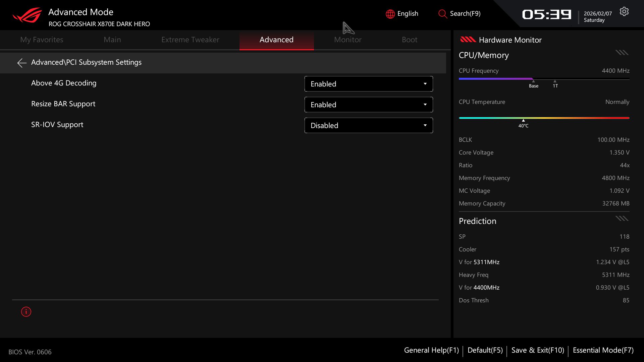Collapse the CPU/Memory section stripes icon
Image resolution: width=644 pixels, height=362 pixels.
[622, 53]
